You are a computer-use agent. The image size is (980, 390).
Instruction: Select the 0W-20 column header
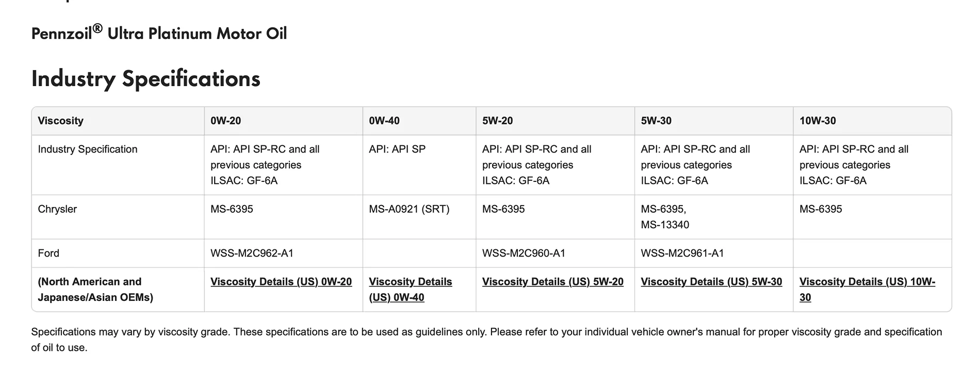click(x=284, y=121)
